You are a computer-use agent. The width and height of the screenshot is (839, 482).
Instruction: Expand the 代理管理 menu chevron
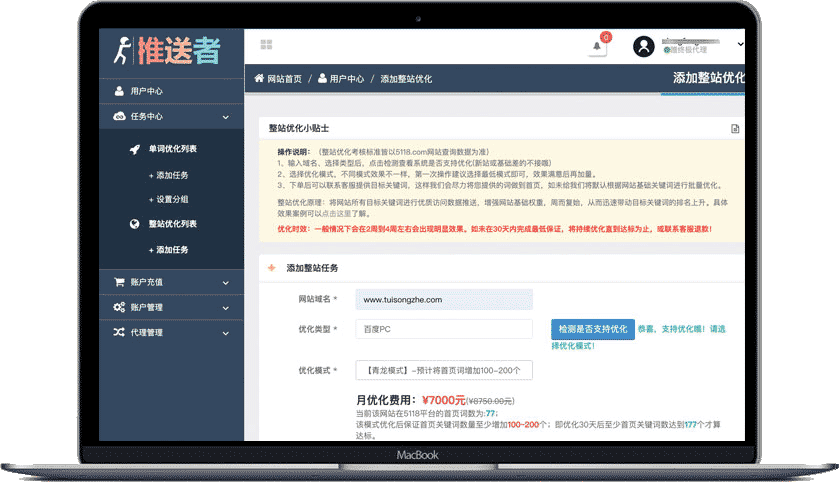coord(226,333)
